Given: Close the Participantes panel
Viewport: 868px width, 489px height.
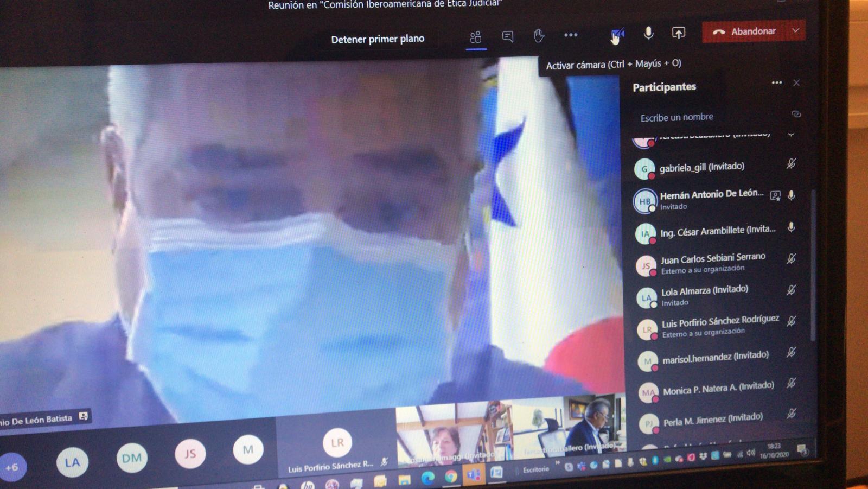Looking at the screenshot, I should click(796, 82).
